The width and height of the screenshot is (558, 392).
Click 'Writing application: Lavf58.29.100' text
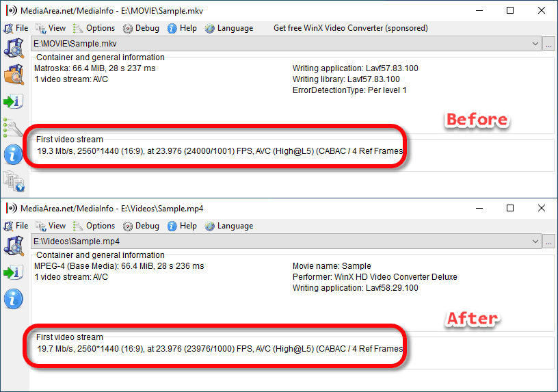(355, 288)
